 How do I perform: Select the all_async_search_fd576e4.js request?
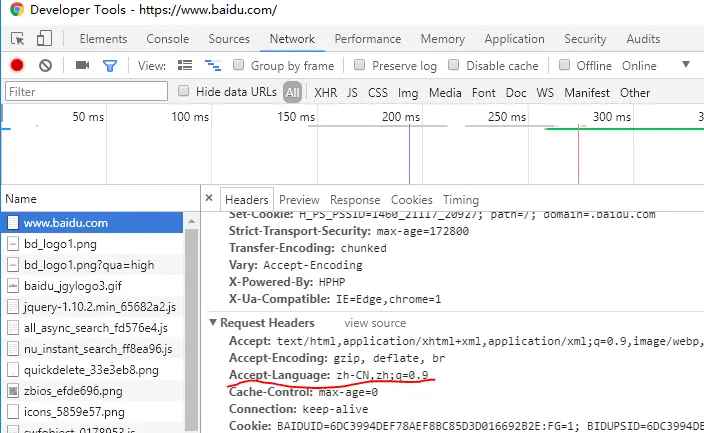(92, 328)
